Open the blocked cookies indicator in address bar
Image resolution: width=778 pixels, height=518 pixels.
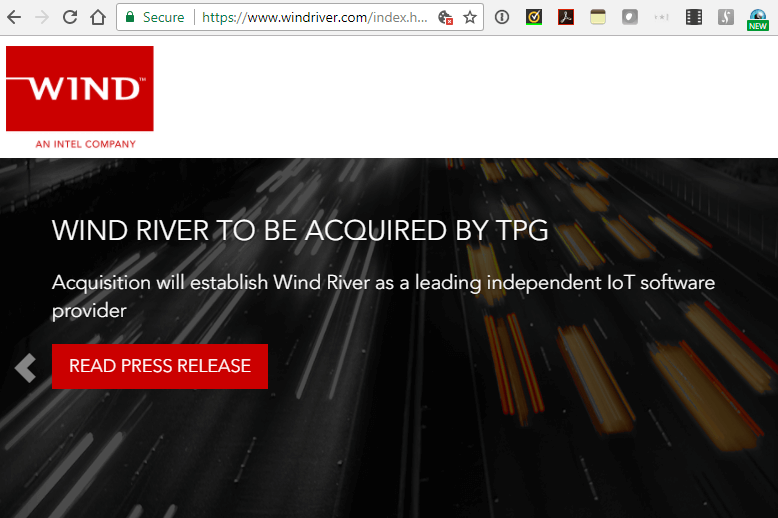click(446, 17)
